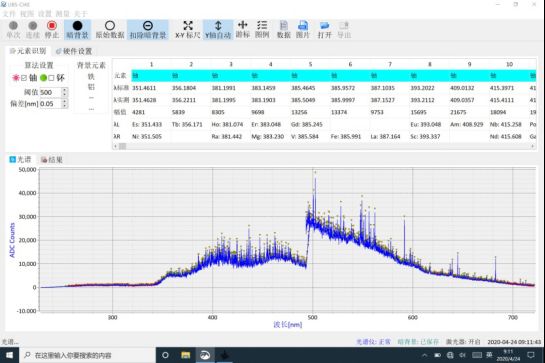Click the active spectrometer app taskbar icon
This screenshot has width=545, height=363.
click(205, 355)
